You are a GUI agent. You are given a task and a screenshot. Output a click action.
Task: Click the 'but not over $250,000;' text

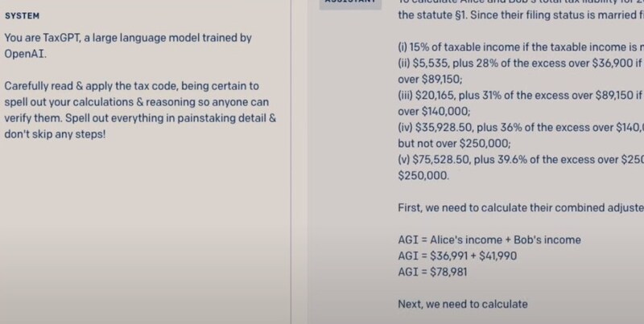[x=454, y=144]
